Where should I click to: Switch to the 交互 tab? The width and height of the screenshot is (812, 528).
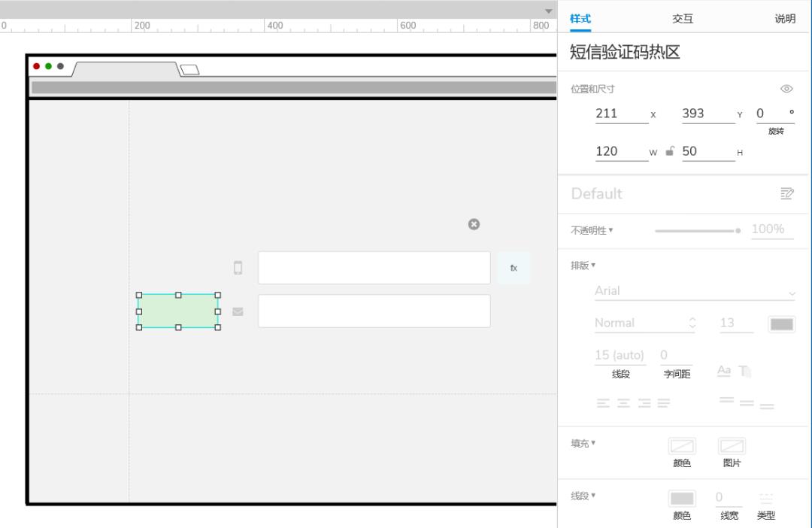(682, 19)
